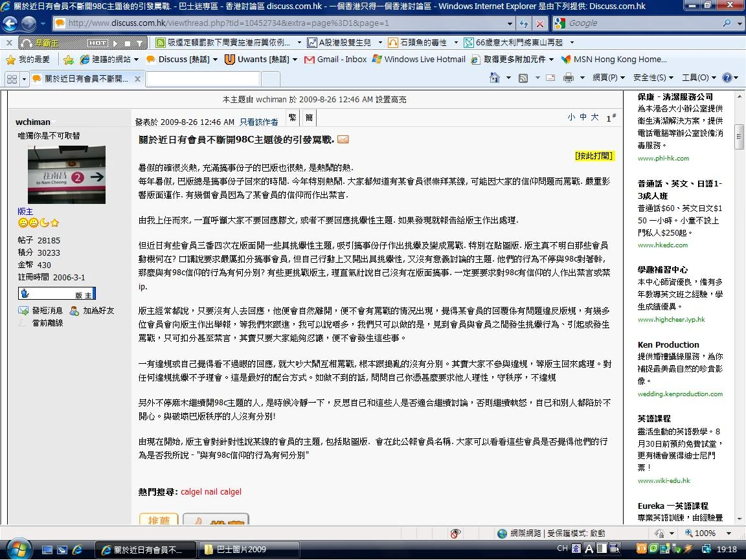The width and height of the screenshot is (746, 560).
Task: Click the Print icon
Action: pyautogui.click(x=568, y=78)
